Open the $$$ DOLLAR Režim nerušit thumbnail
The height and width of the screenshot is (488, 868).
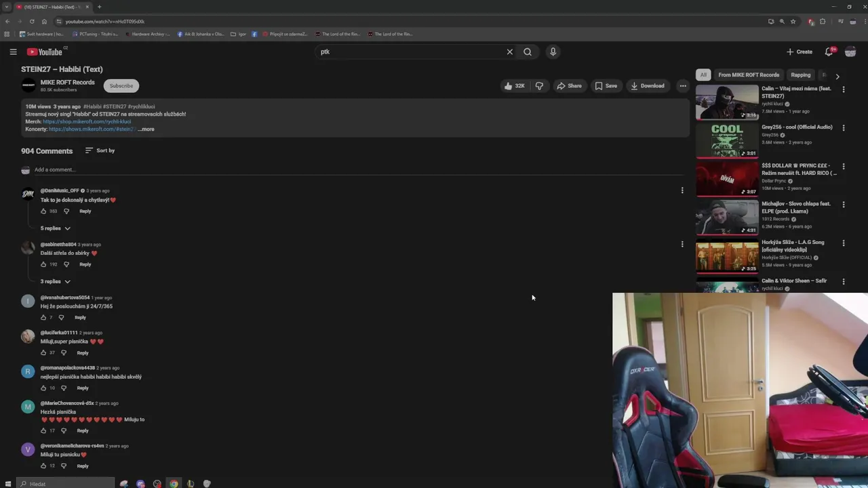tap(727, 178)
